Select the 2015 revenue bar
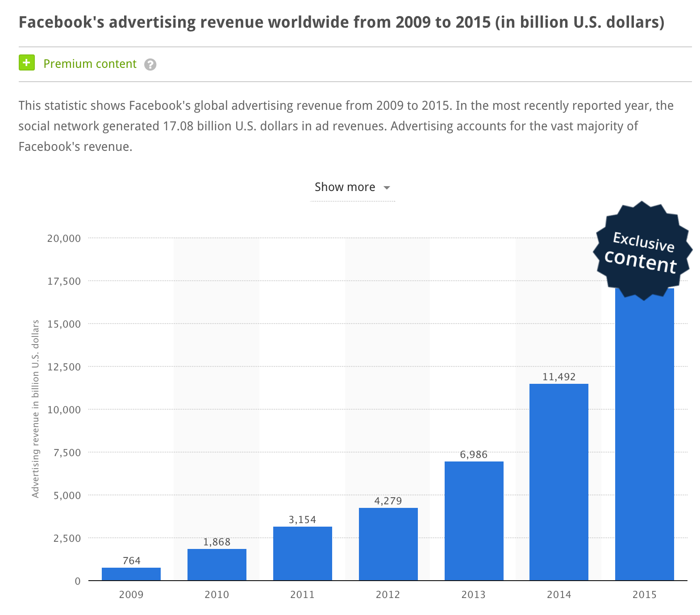This screenshot has width=700, height=615. coord(645,434)
